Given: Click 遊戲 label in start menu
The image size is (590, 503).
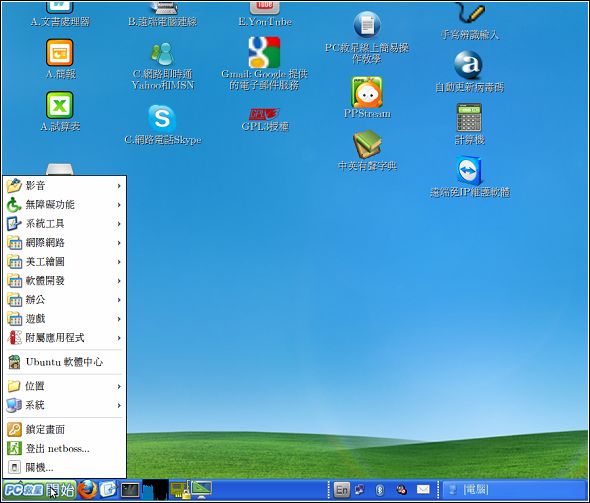Looking at the screenshot, I should [x=35, y=319].
